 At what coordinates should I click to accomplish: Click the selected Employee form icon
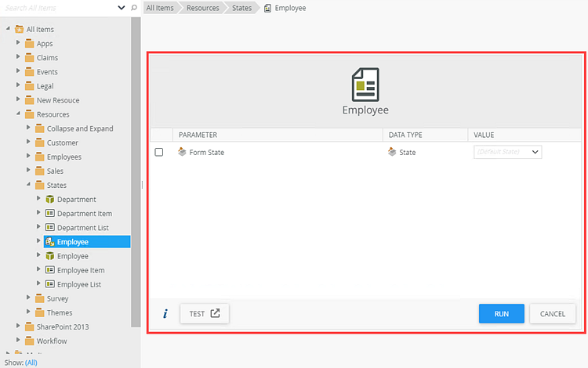coord(50,242)
